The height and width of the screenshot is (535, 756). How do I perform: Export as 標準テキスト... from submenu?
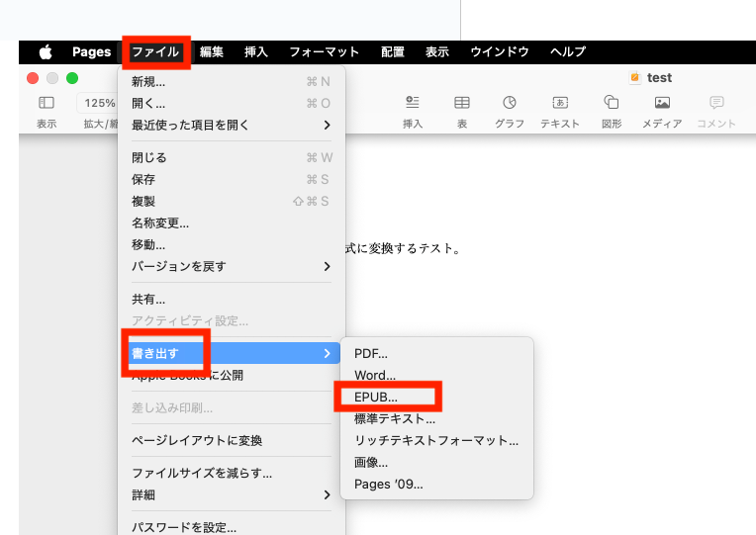click(436, 419)
